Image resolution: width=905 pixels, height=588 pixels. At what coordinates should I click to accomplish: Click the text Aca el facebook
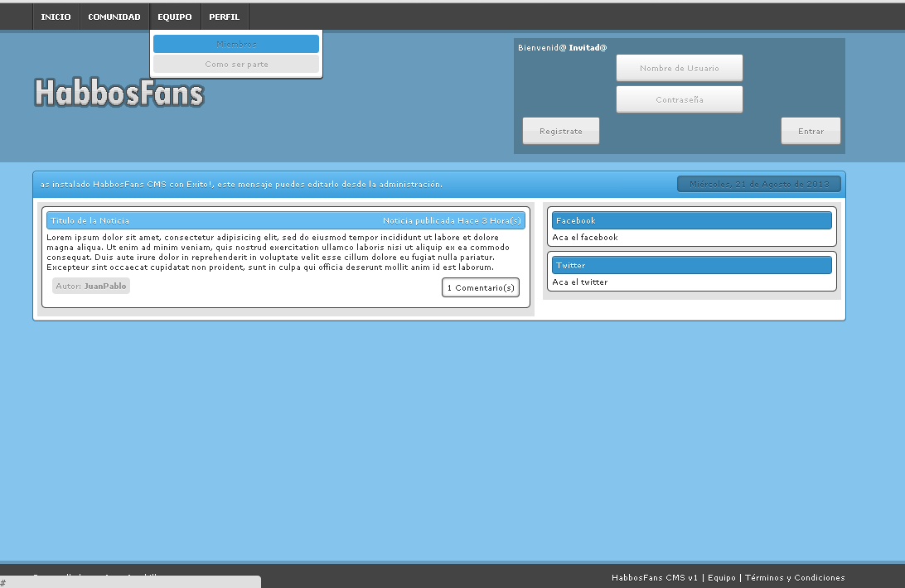584,237
